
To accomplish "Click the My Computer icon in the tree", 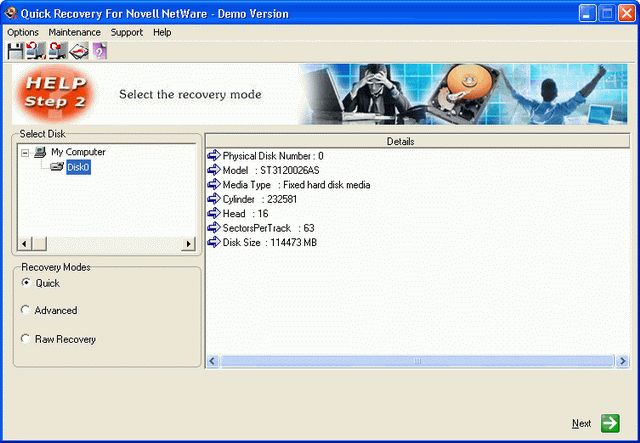I will click(40, 152).
